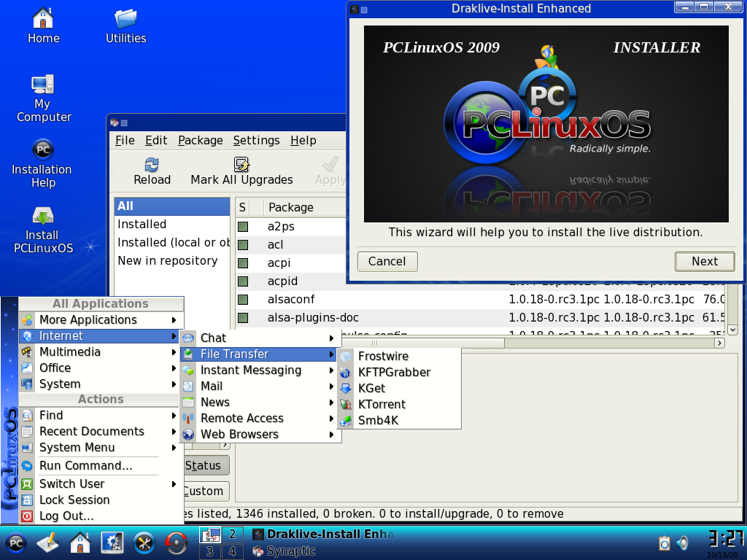The height and width of the screenshot is (560, 747).
Task: Click the volume speaker tray icon
Action: click(x=683, y=543)
